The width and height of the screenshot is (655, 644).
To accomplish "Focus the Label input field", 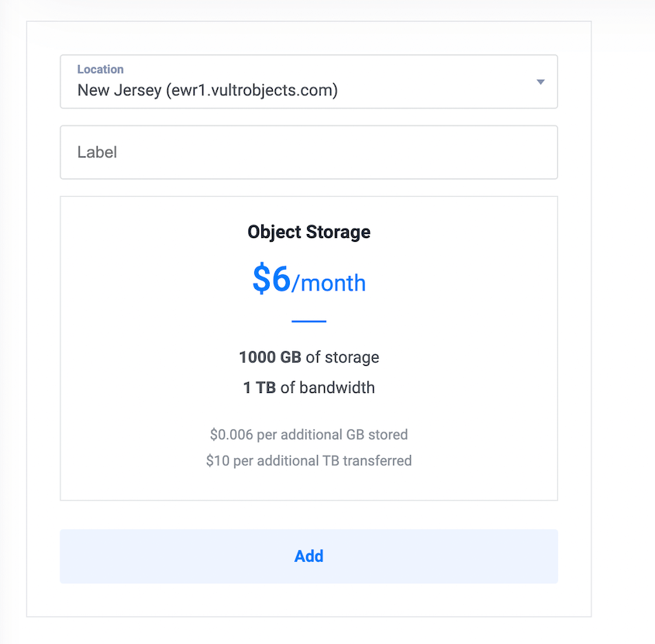I will (309, 152).
